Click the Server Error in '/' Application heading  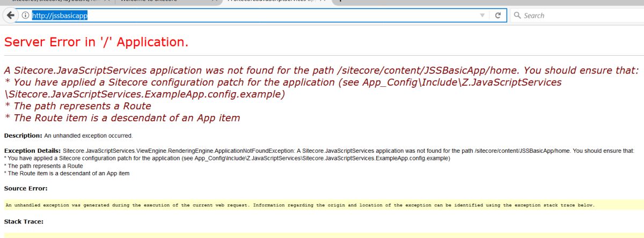coord(96,42)
